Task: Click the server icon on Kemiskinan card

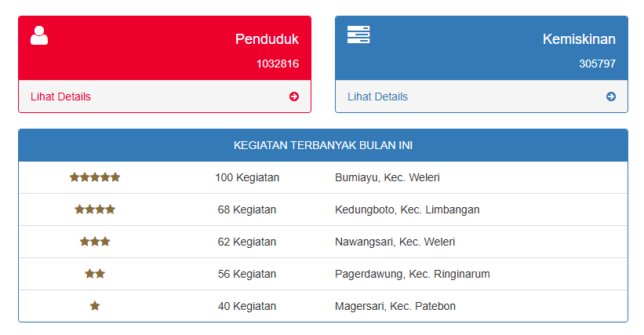Action: point(358,35)
